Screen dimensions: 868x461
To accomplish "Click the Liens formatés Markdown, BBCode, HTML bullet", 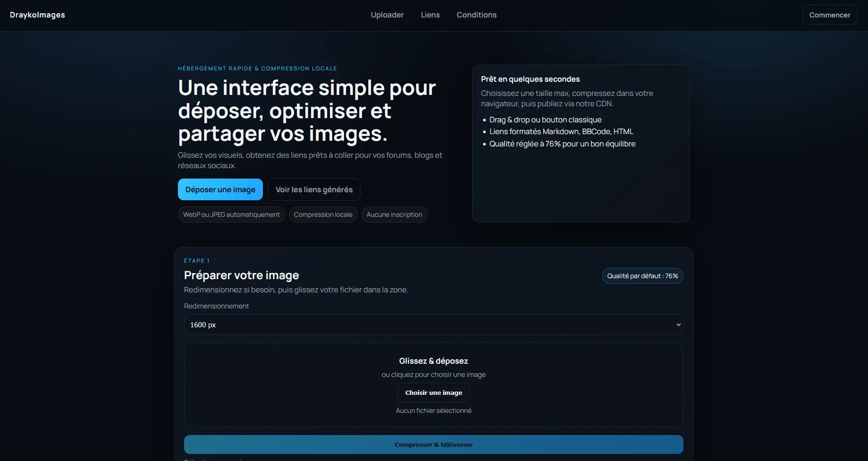I will (561, 132).
